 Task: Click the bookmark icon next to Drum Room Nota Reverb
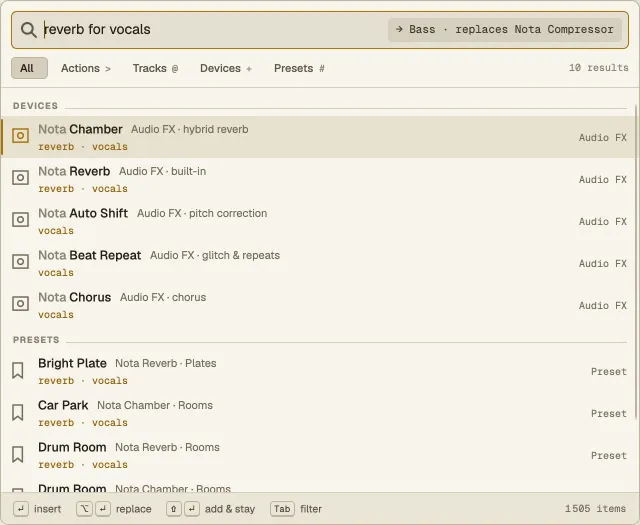pos(18,455)
